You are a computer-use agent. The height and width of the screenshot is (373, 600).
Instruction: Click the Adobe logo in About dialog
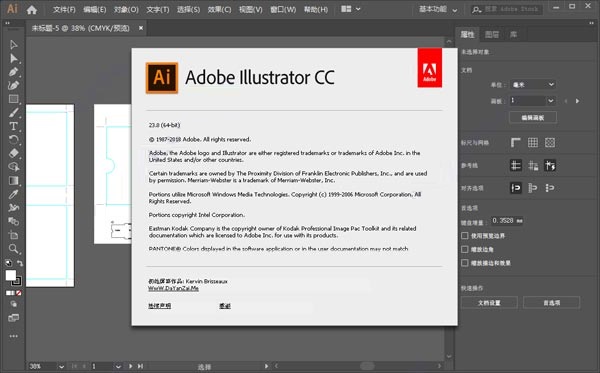429,68
